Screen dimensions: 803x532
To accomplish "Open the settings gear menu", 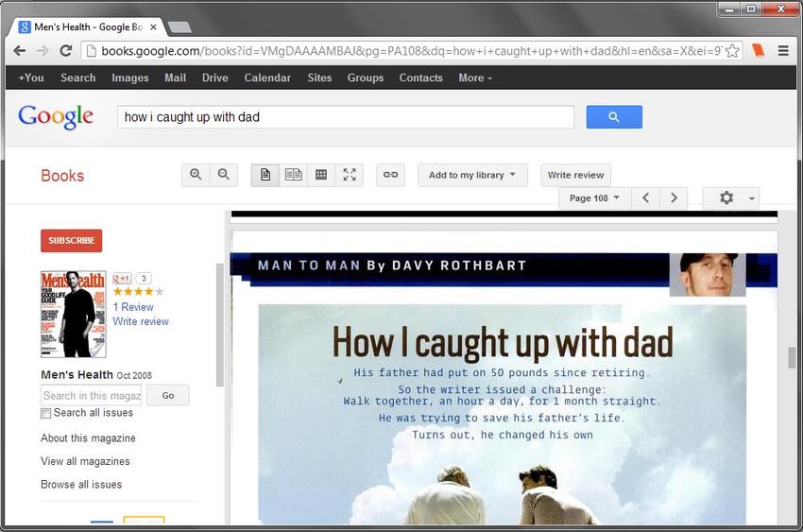I will click(x=731, y=197).
